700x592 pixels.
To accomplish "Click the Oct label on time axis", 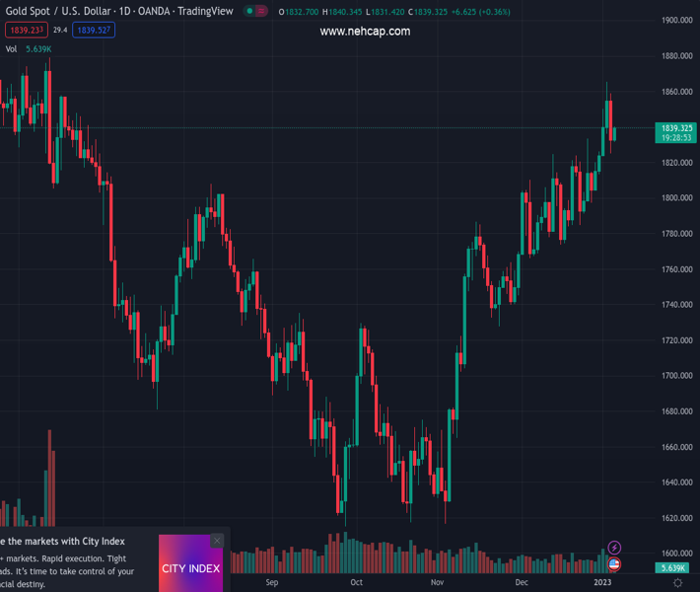I will (x=356, y=583).
